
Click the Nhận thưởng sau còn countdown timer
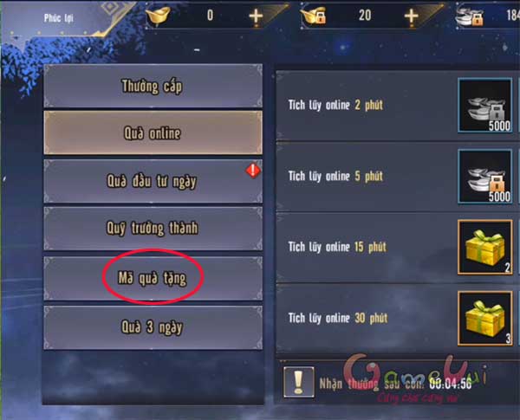(395, 384)
